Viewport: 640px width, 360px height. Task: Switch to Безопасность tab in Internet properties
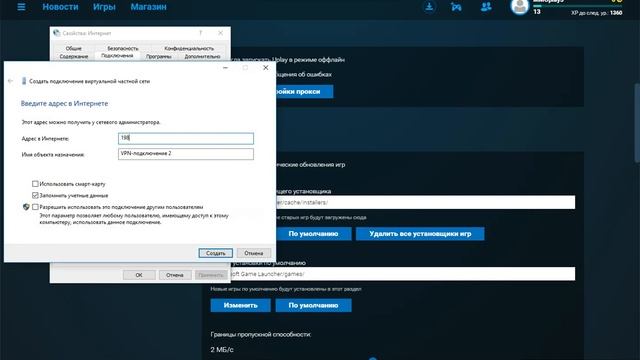click(123, 48)
